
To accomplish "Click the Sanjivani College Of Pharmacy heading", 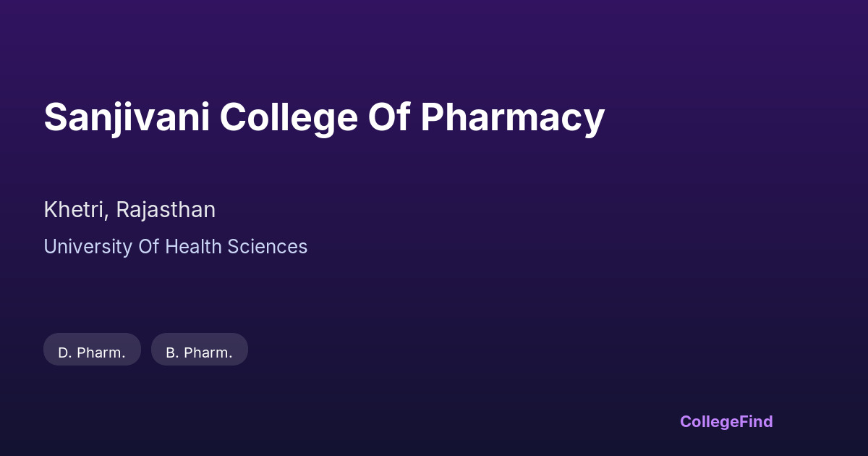I will [x=324, y=117].
